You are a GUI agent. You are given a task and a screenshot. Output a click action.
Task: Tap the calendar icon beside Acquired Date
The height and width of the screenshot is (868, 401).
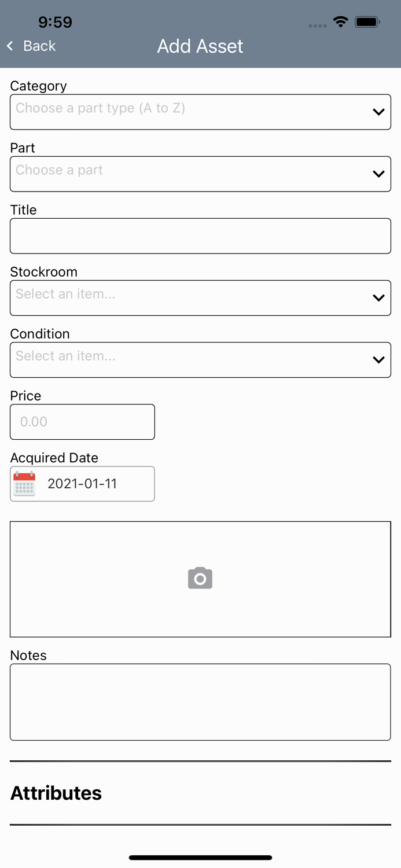pos(23,484)
